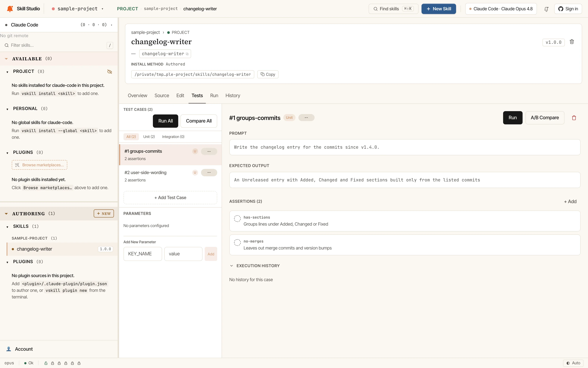Click the value parameter input field
This screenshot has height=368, width=588.
[x=183, y=254]
